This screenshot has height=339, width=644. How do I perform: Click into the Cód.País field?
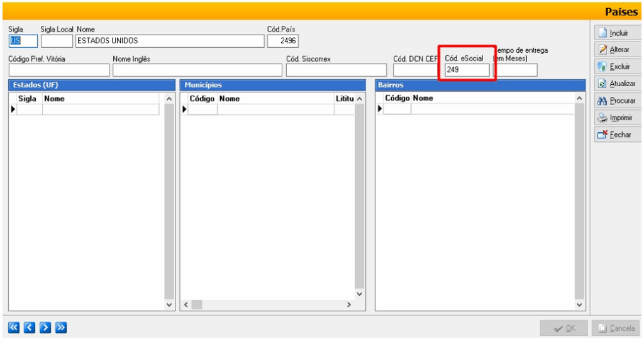coord(282,42)
